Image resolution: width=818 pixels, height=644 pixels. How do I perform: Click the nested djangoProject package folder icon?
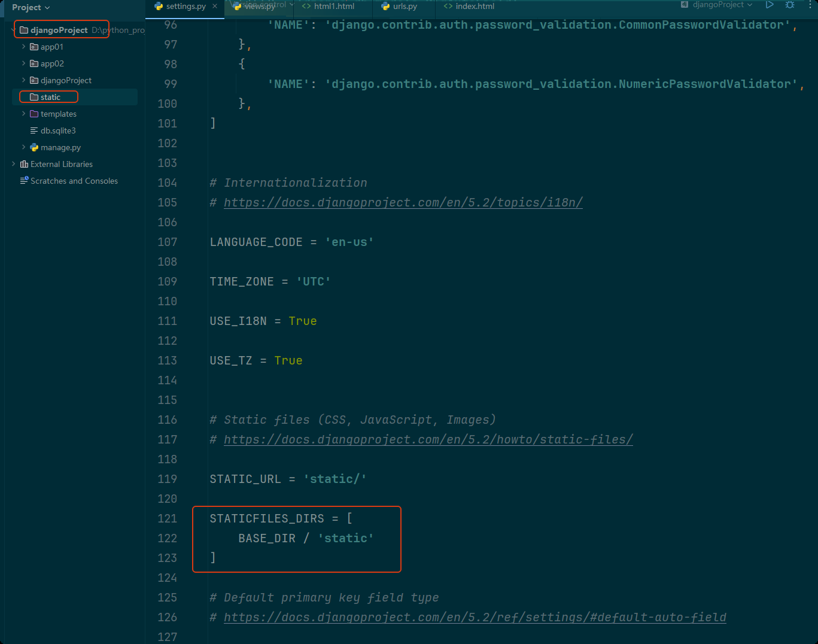(34, 80)
